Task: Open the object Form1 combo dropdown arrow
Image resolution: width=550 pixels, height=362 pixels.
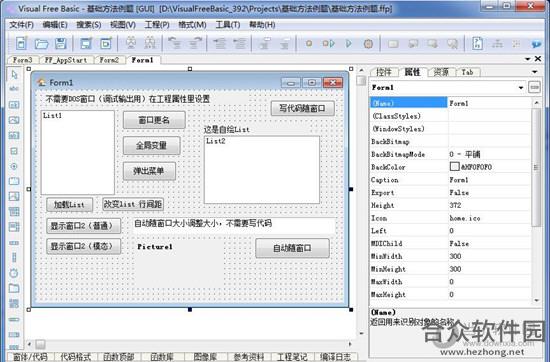Action: point(521,87)
